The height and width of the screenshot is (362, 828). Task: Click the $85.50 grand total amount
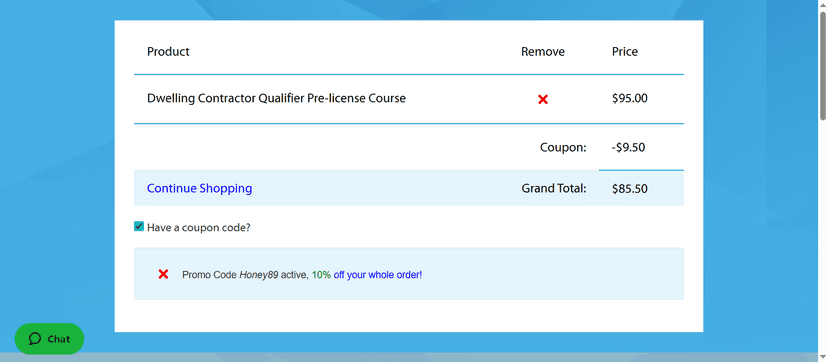[x=629, y=189]
